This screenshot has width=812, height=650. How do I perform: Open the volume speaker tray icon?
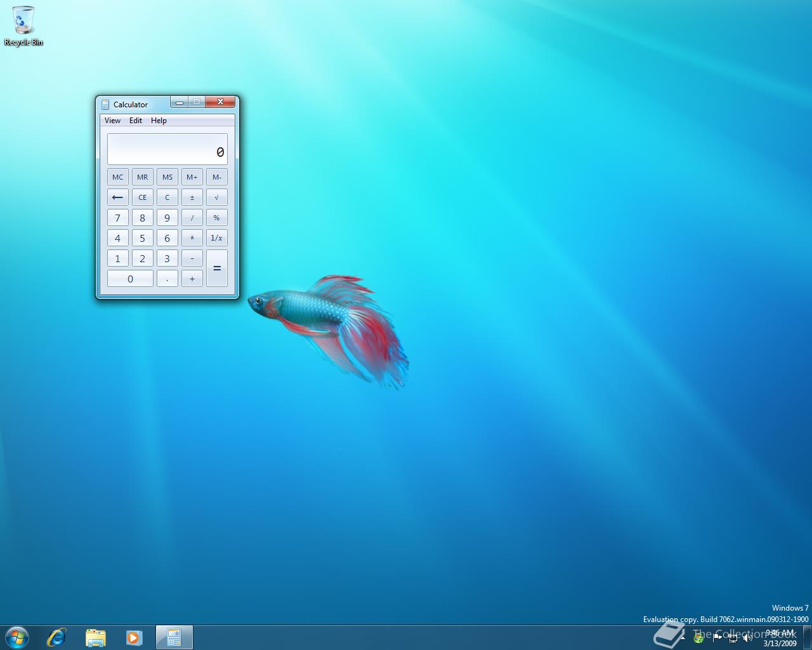tap(748, 637)
